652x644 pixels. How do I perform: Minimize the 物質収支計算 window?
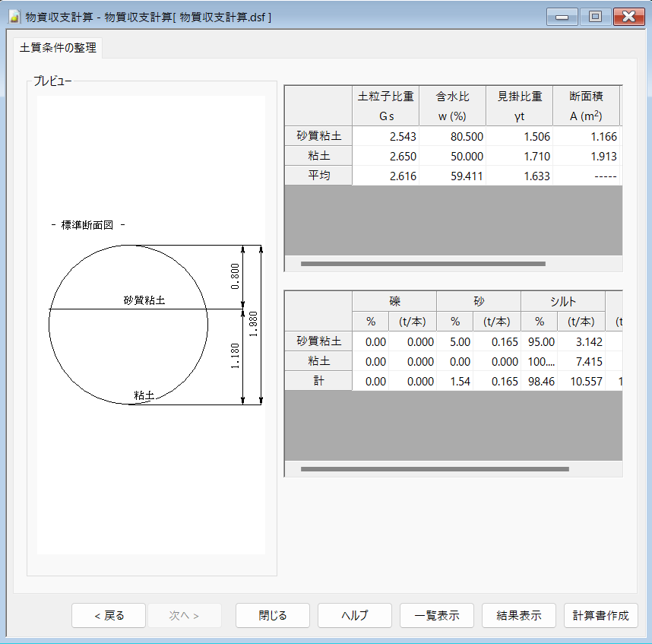562,17
